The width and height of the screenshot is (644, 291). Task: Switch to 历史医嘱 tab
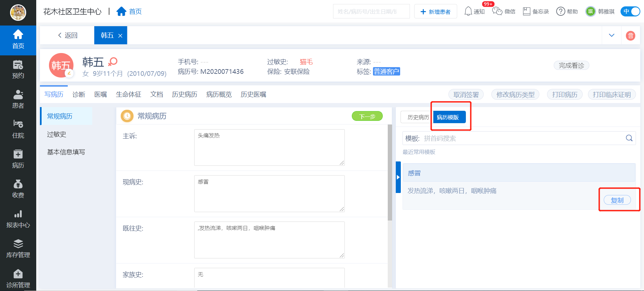[253, 94]
